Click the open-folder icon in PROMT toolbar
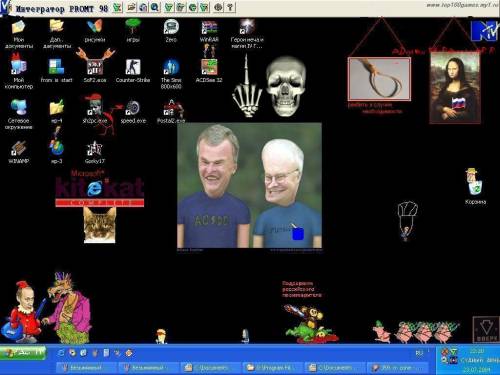Screen dimensions: 500x375 pos(131,7)
